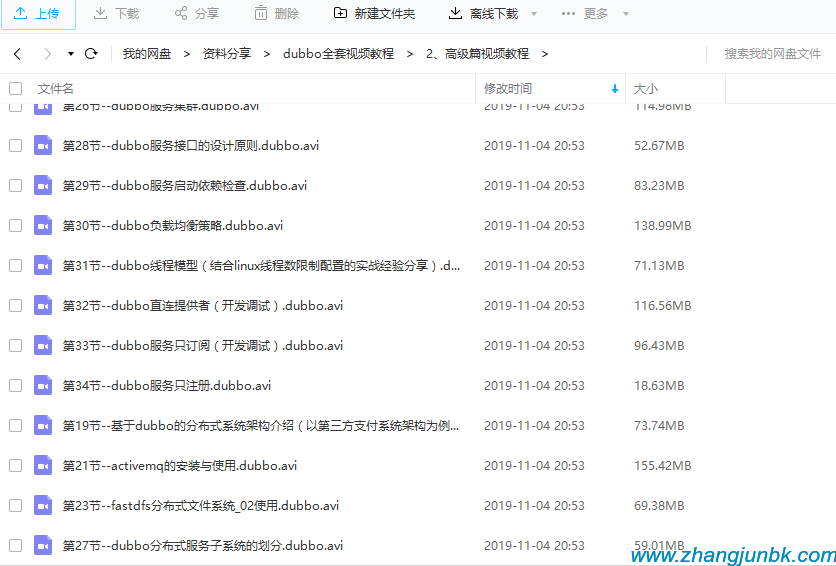Click the offline download (离线下载) button
Viewport: 836px width, 566px height.
tap(484, 13)
